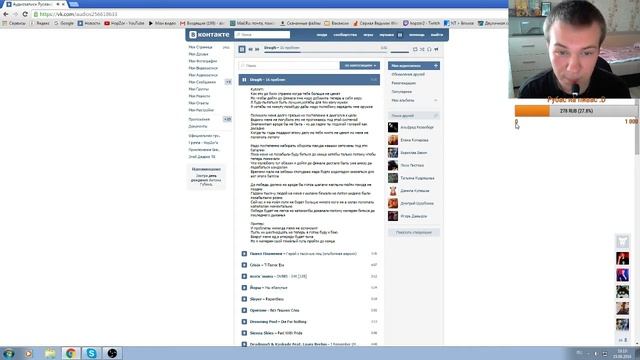Open the Twitch bookmark in bookmarks bar
This screenshot has height=360, width=640.
[x=421, y=23]
